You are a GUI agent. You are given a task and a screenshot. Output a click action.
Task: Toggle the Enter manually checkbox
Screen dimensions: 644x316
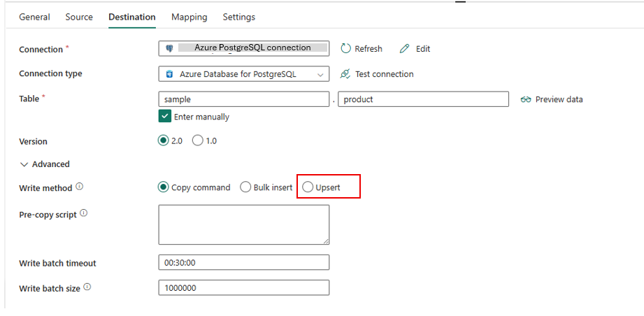[164, 117]
